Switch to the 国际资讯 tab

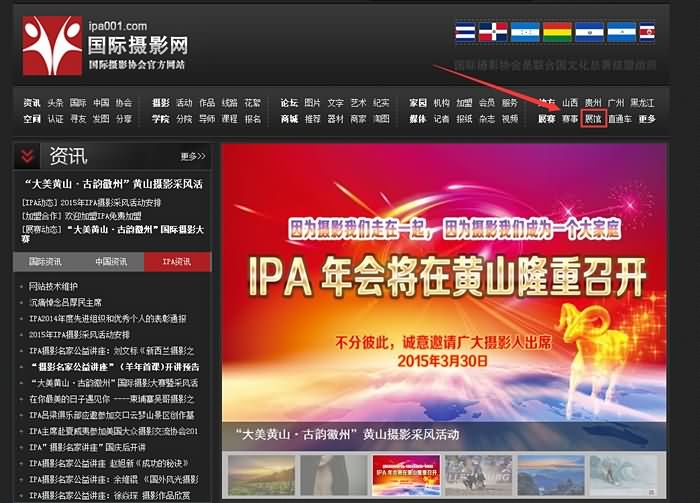[45, 262]
